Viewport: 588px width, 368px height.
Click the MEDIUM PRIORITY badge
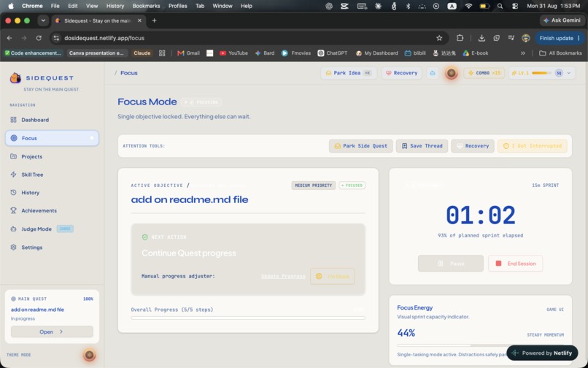(x=314, y=185)
